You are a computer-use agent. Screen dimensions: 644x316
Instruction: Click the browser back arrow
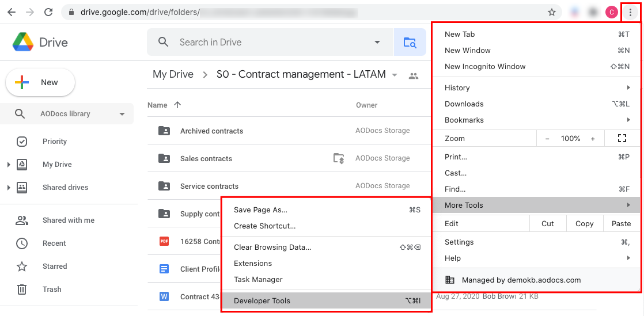tap(12, 12)
